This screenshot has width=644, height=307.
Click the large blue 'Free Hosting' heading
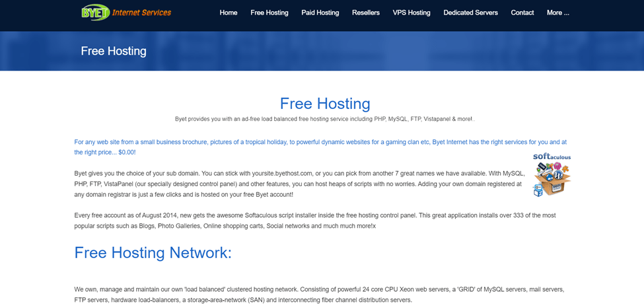pyautogui.click(x=325, y=104)
